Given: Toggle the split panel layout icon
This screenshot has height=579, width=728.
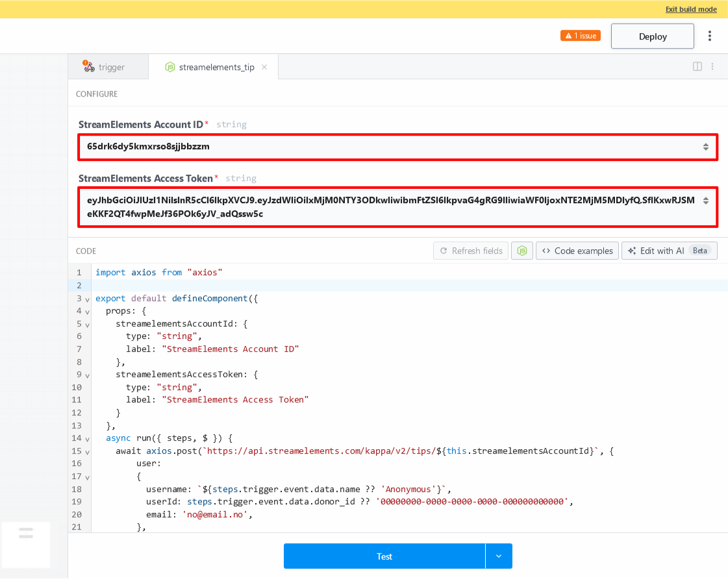Looking at the screenshot, I should 697,66.
